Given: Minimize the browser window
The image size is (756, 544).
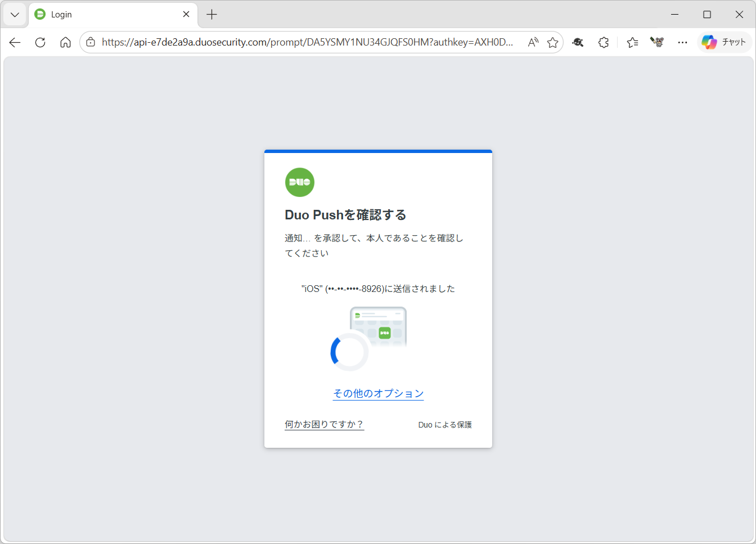Looking at the screenshot, I should [x=675, y=15].
